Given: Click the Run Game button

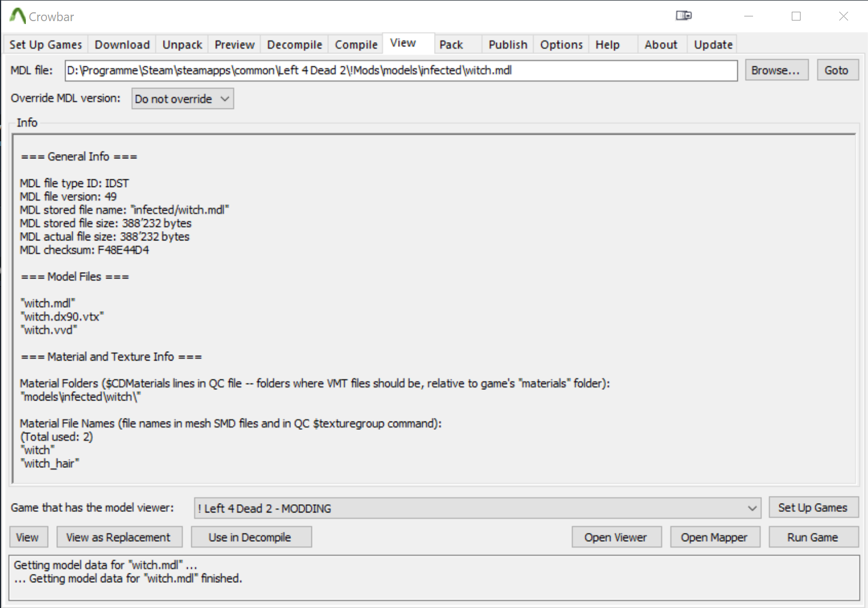Looking at the screenshot, I should pos(813,537).
